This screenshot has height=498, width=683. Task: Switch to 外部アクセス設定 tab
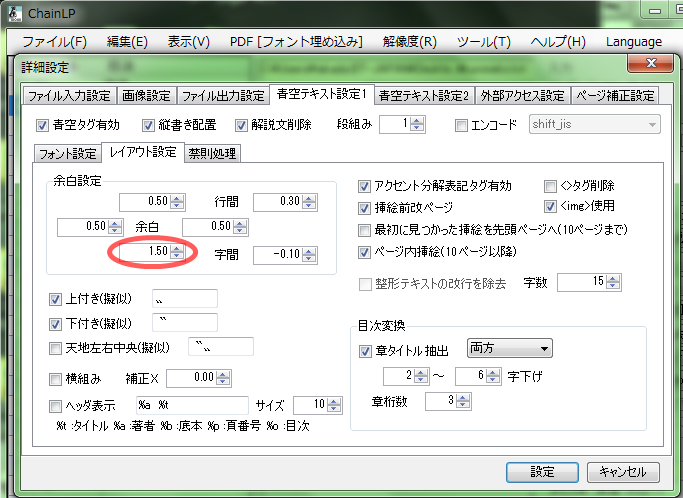(x=523, y=95)
